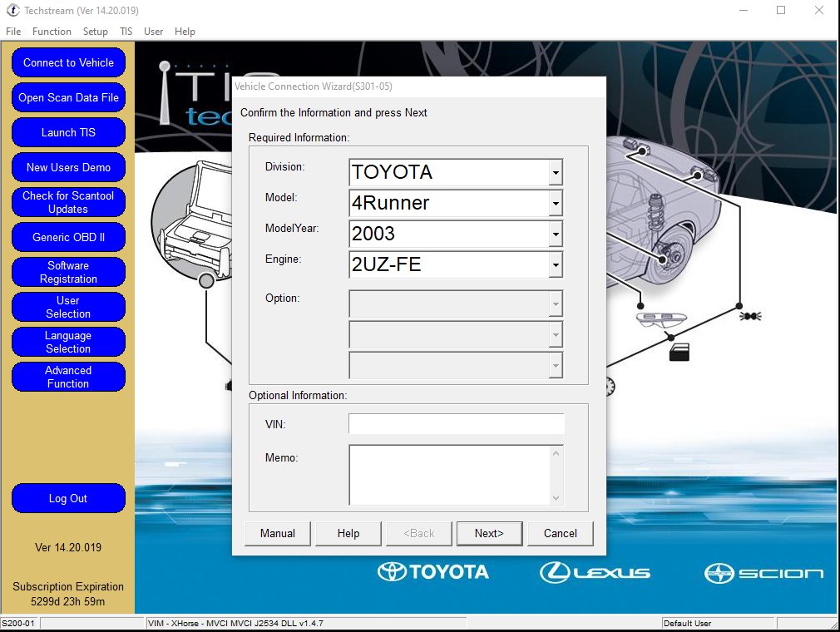Minimize the Techstream window
Image resolution: width=840 pixels, height=632 pixels.
[744, 10]
